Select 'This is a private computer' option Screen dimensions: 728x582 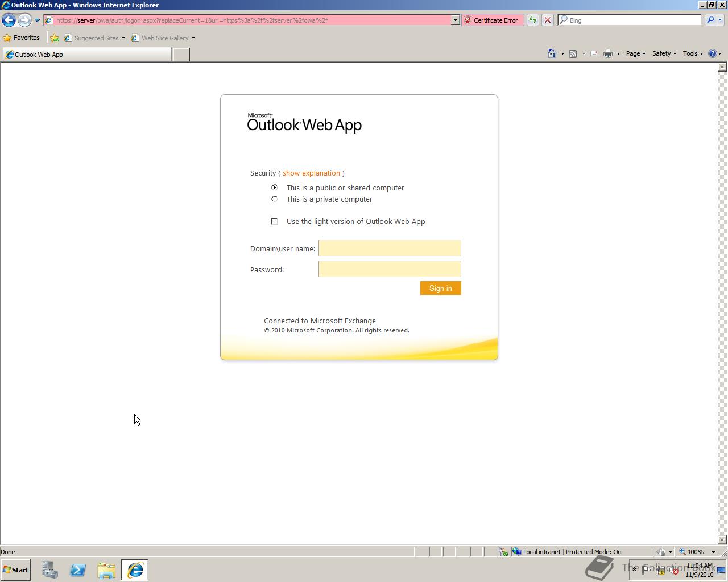[275, 199]
